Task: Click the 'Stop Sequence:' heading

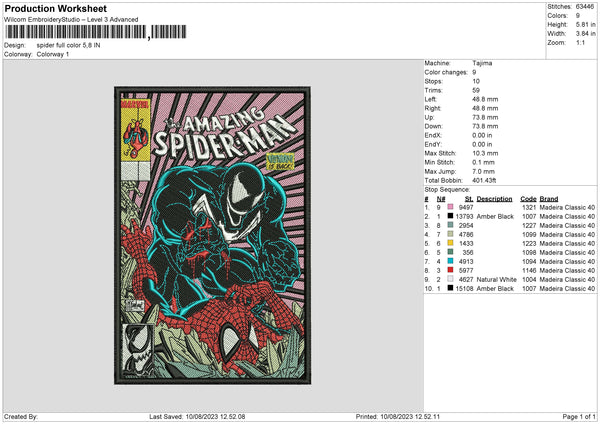Action: coord(447,189)
